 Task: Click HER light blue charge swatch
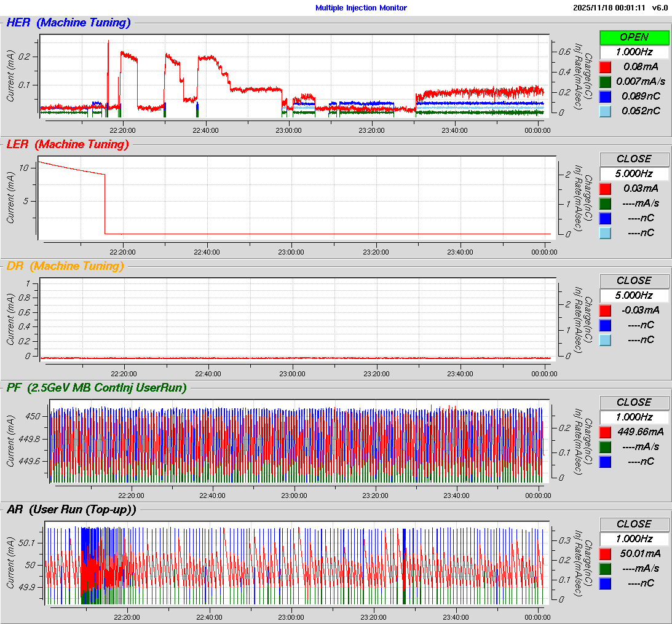coord(606,111)
